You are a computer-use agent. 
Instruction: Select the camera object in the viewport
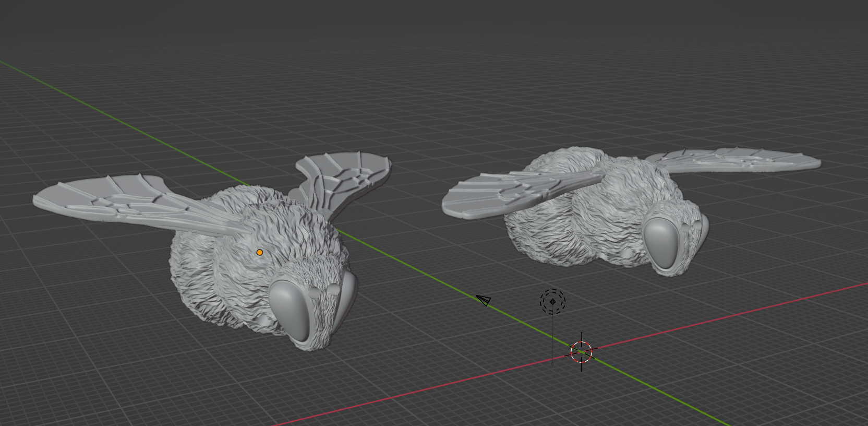[x=484, y=300]
